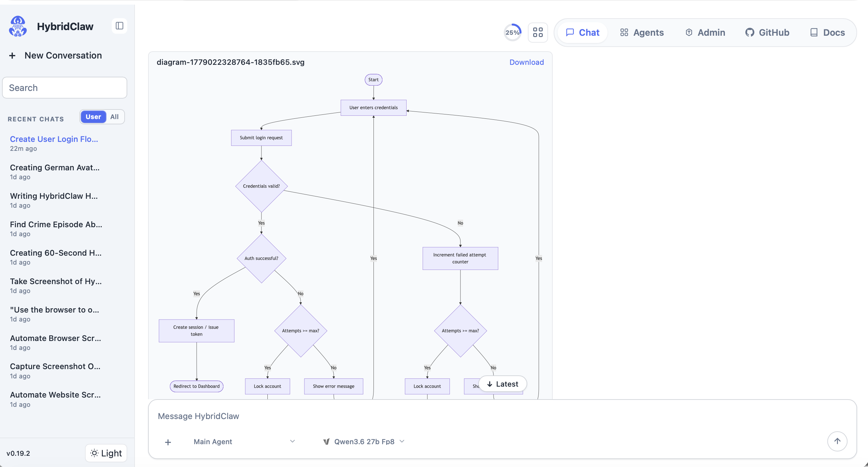Open the Automate Browser Scr... chat
868x467 pixels.
tap(64, 342)
